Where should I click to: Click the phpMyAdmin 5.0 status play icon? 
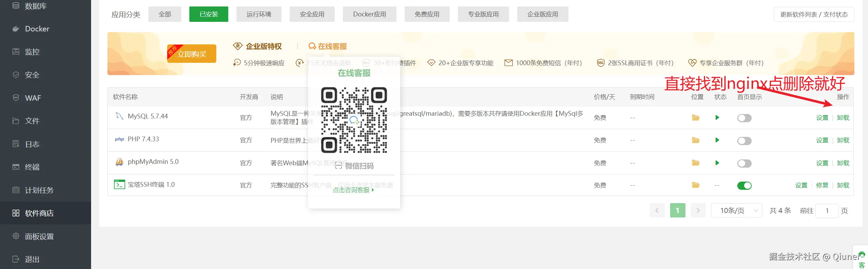[717, 163]
